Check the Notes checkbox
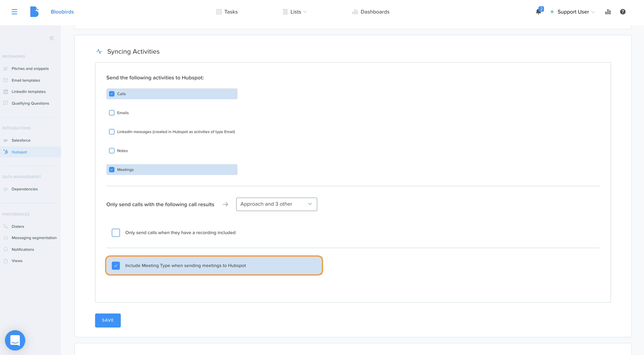644x355 pixels. click(x=112, y=151)
